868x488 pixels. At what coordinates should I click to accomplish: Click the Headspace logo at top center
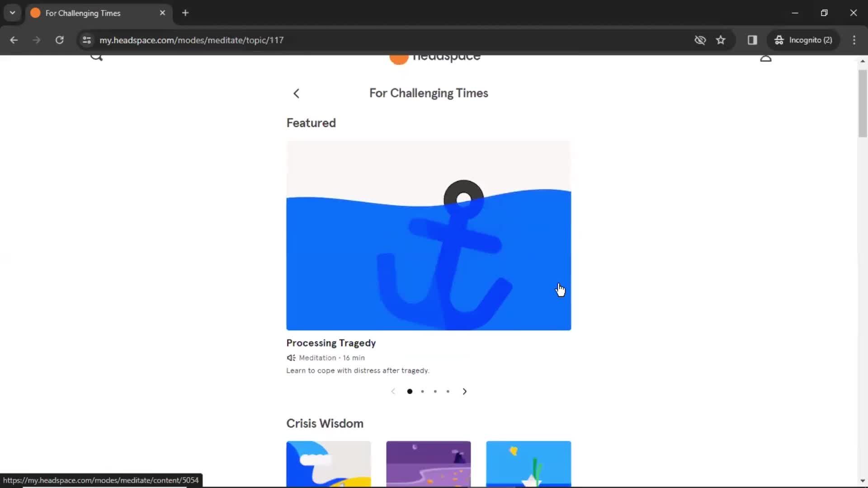tap(434, 56)
